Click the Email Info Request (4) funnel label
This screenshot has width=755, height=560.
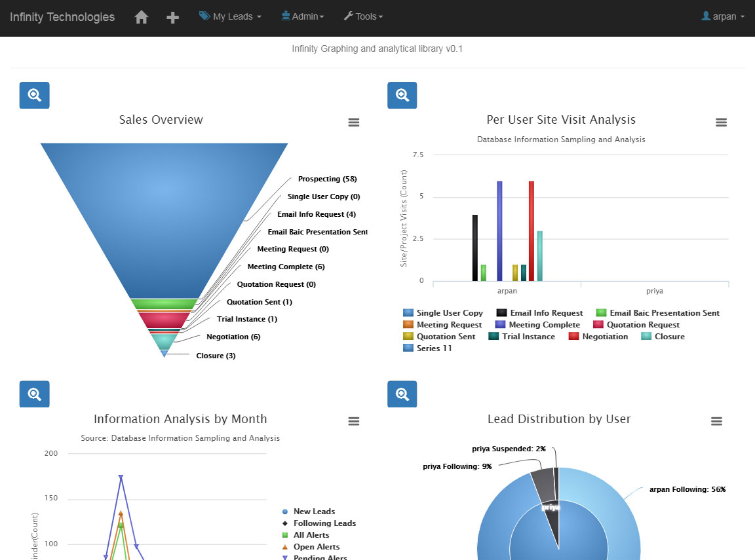[x=317, y=214]
